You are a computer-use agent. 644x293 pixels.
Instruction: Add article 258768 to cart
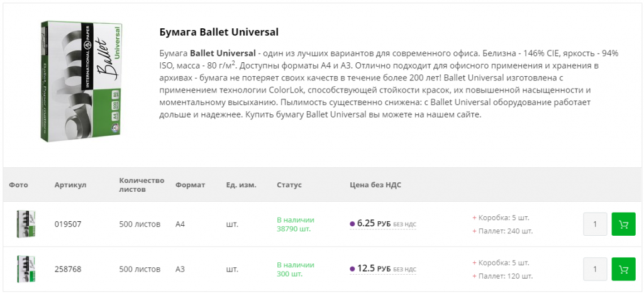point(623,269)
